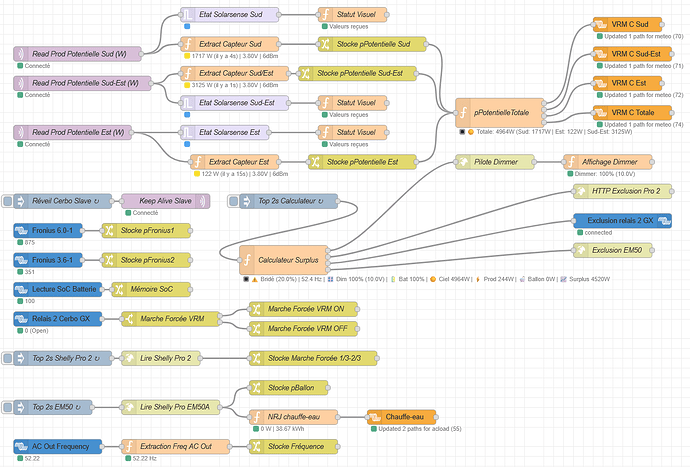The width and height of the screenshot is (690, 467).
Task: Click the function icon on NRJ chauffe-eau node
Action: pyautogui.click(x=257, y=417)
